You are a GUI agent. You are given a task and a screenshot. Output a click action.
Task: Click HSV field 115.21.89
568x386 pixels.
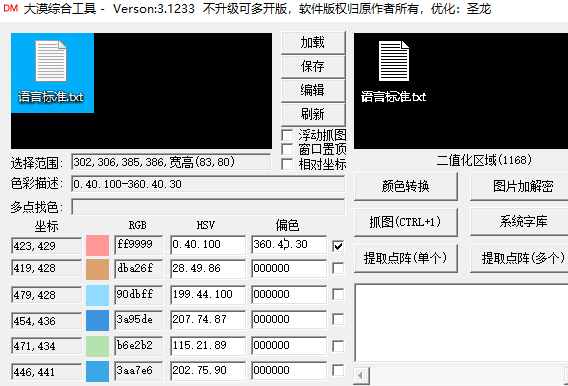pyautogui.click(x=208, y=345)
